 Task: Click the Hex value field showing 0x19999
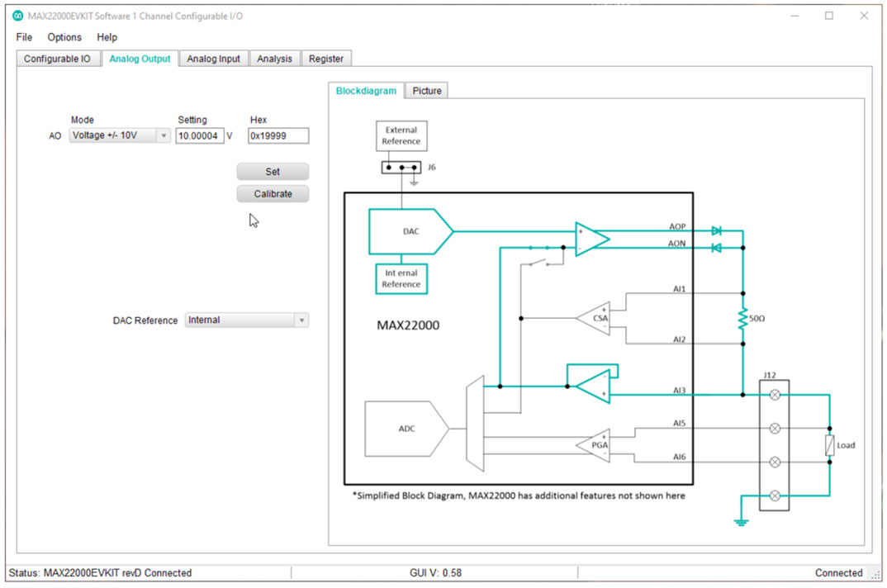click(x=278, y=135)
